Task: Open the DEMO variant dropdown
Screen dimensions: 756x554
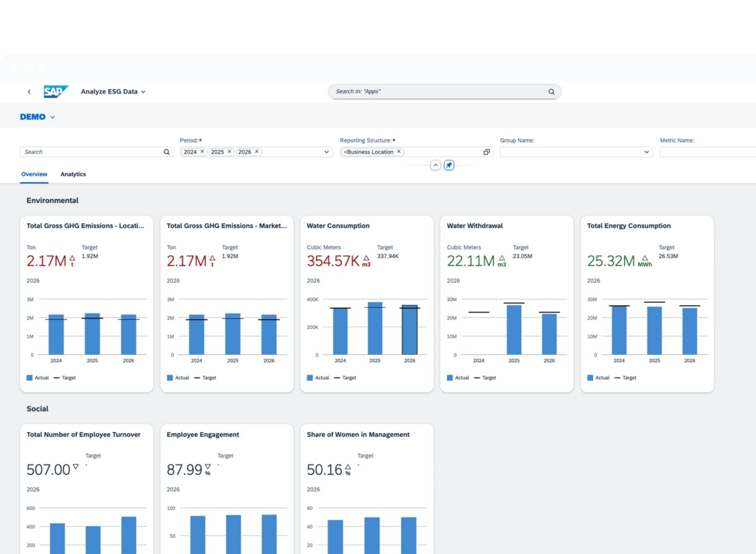Action: [37, 117]
